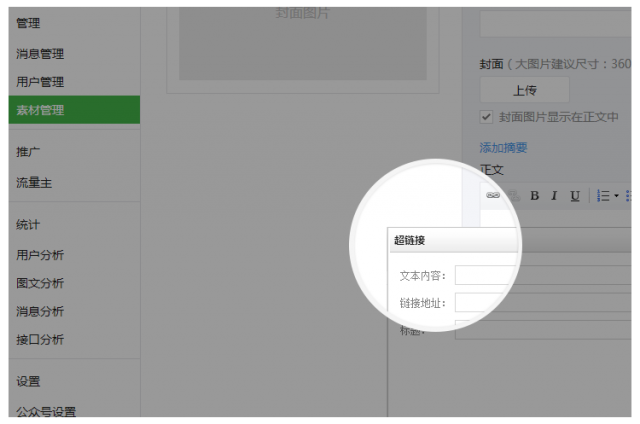Open 消息管理 in the sidebar
The image size is (640, 424).
pyautogui.click(x=40, y=54)
